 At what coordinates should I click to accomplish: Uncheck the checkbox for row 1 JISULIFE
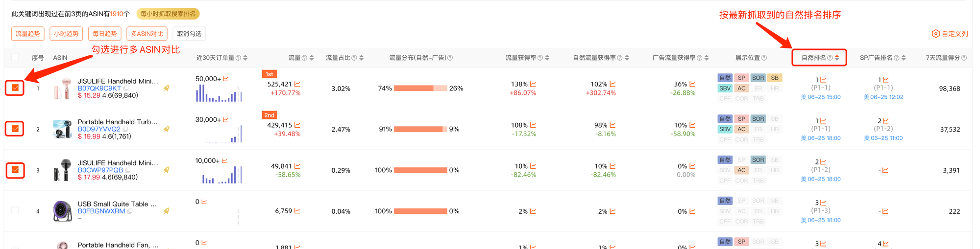click(x=15, y=88)
